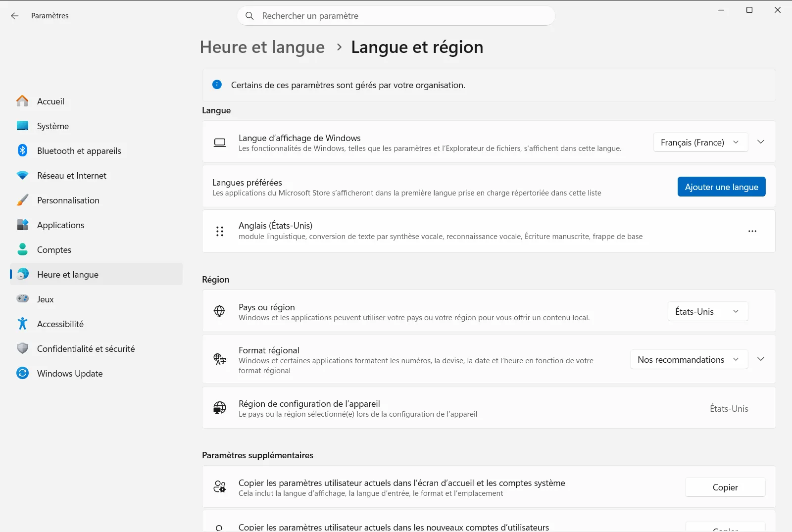Image resolution: width=792 pixels, height=532 pixels.
Task: Maximize the Paramètres window
Action: pos(749,10)
